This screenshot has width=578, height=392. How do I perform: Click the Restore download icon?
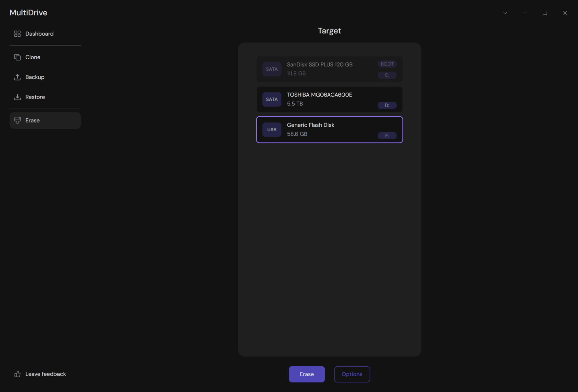pyautogui.click(x=17, y=97)
